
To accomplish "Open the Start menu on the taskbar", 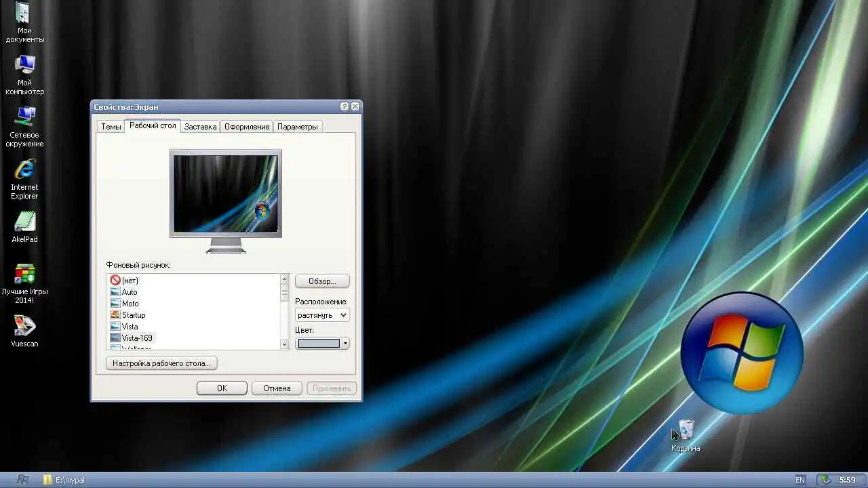I will point(22,480).
